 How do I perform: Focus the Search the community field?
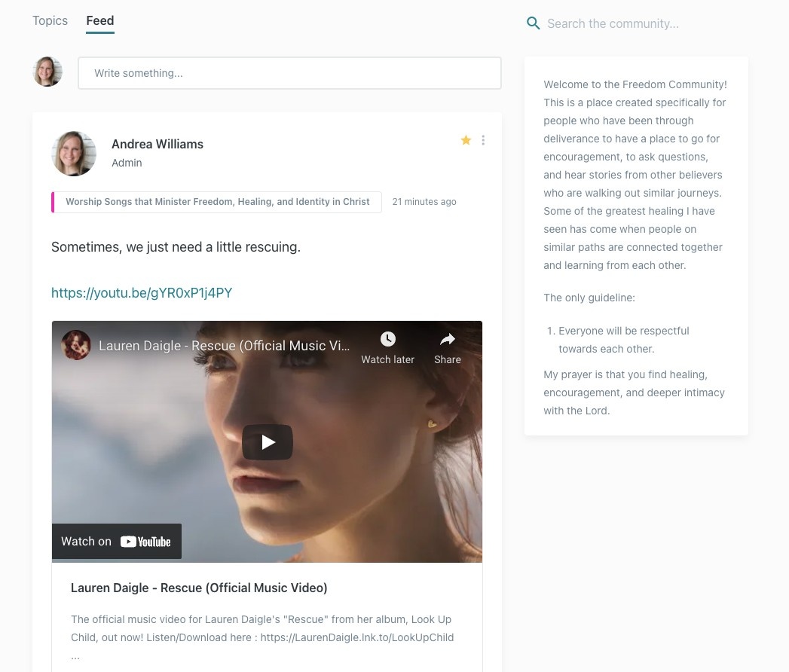tap(613, 23)
